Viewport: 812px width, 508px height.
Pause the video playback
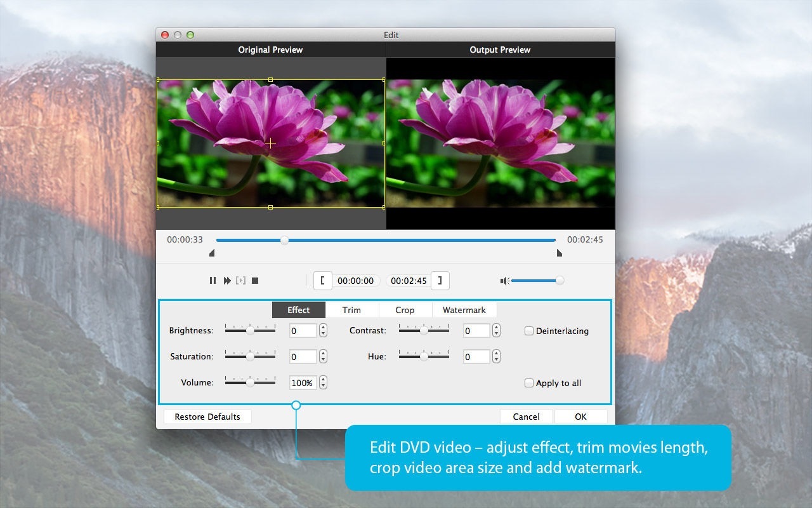coord(213,281)
